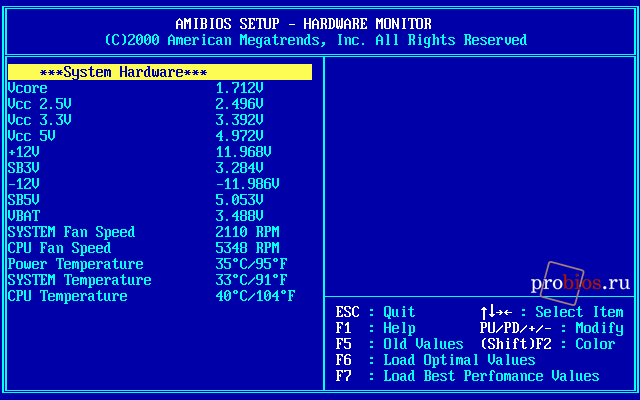Select the +12V label
This screenshot has height=400, width=640.
[24, 152]
